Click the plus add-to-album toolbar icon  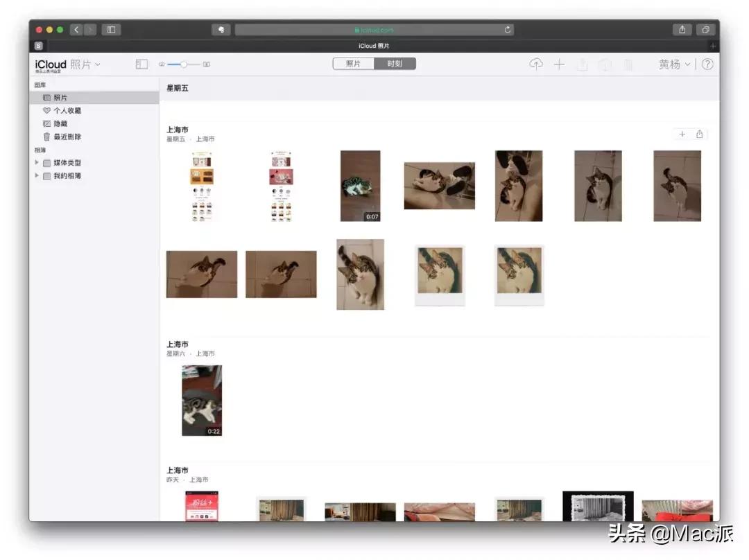559,64
